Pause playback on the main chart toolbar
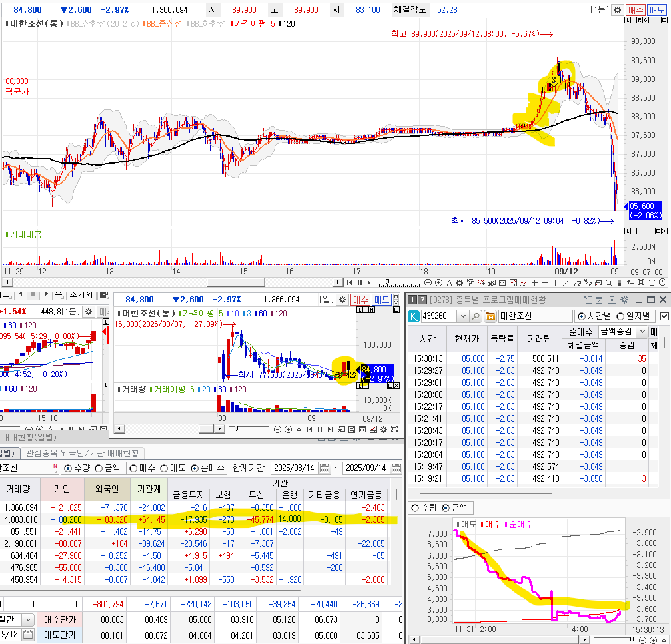 pyautogui.click(x=359, y=282)
